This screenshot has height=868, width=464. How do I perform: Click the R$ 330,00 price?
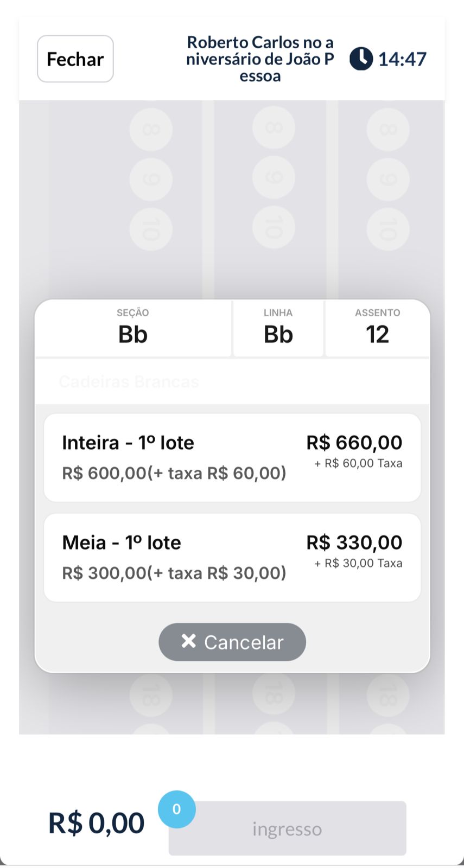click(354, 542)
